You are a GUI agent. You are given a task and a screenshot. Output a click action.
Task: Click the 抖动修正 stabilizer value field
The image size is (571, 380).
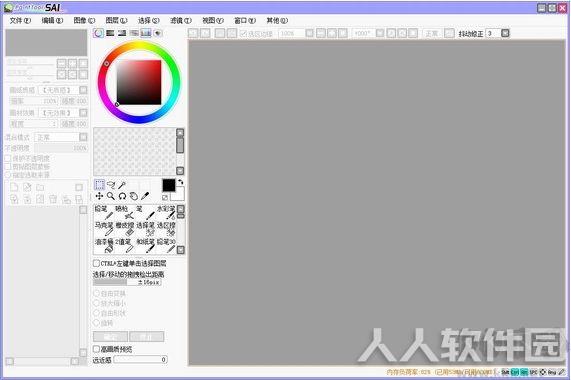493,33
